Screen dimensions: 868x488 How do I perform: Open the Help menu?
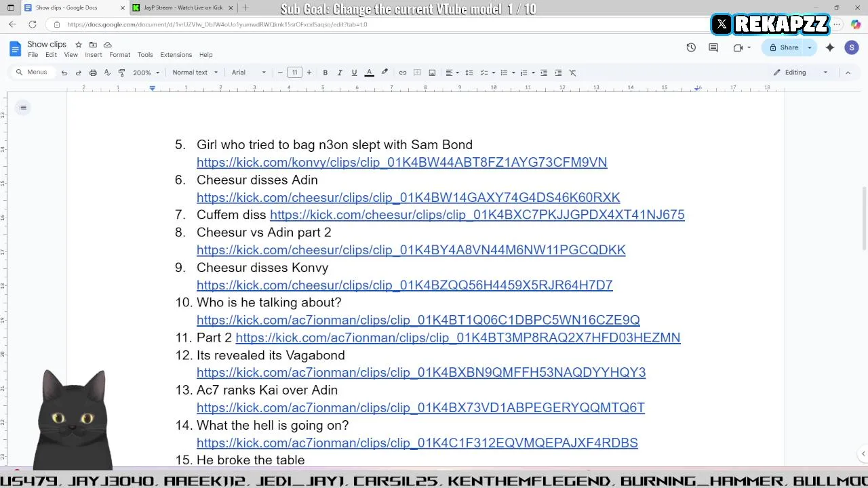(x=205, y=55)
